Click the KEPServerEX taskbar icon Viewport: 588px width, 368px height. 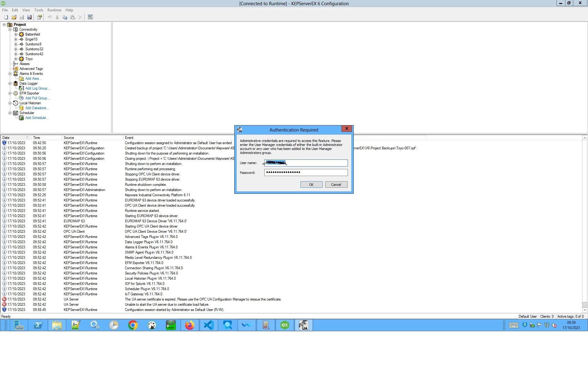(285, 325)
